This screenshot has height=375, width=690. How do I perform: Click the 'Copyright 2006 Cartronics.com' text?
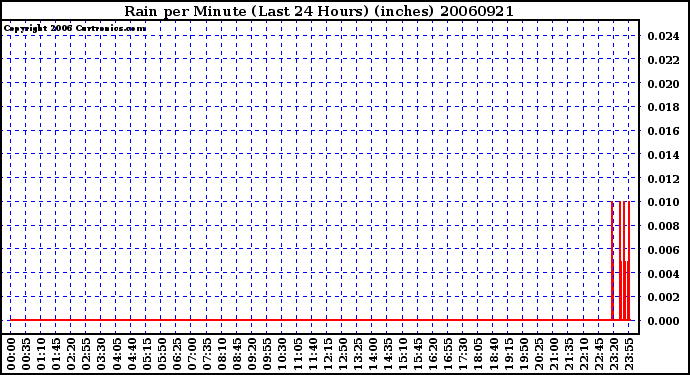click(x=75, y=28)
